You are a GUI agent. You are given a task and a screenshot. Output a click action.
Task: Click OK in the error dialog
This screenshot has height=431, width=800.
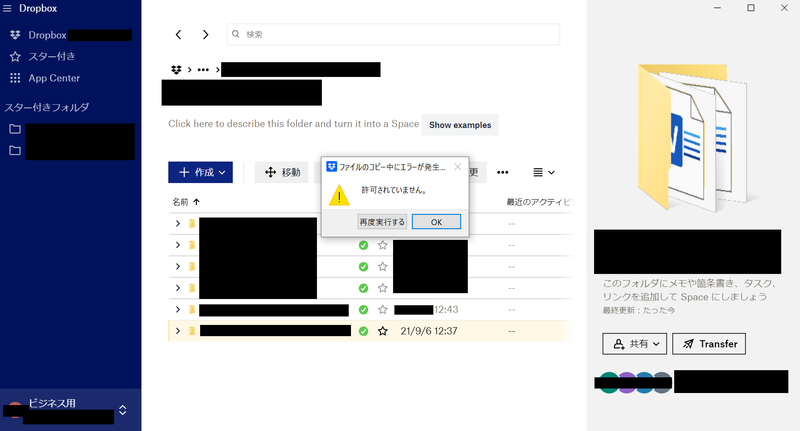pyautogui.click(x=436, y=222)
